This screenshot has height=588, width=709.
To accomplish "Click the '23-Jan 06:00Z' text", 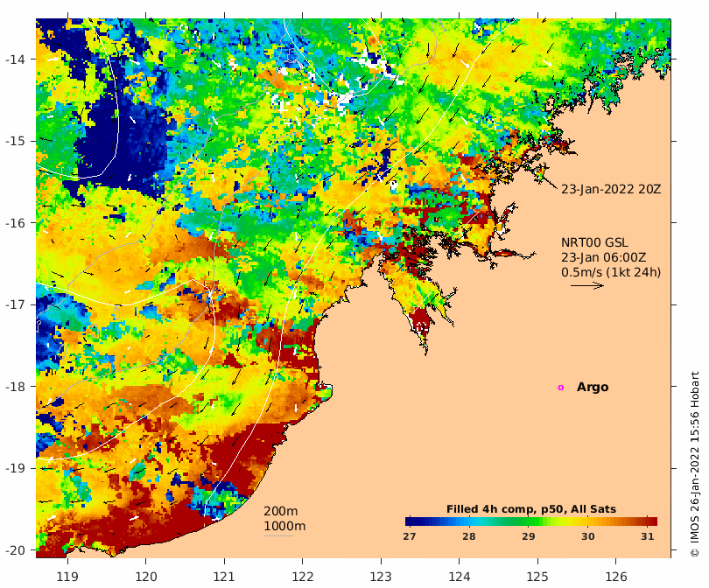I will [x=603, y=257].
